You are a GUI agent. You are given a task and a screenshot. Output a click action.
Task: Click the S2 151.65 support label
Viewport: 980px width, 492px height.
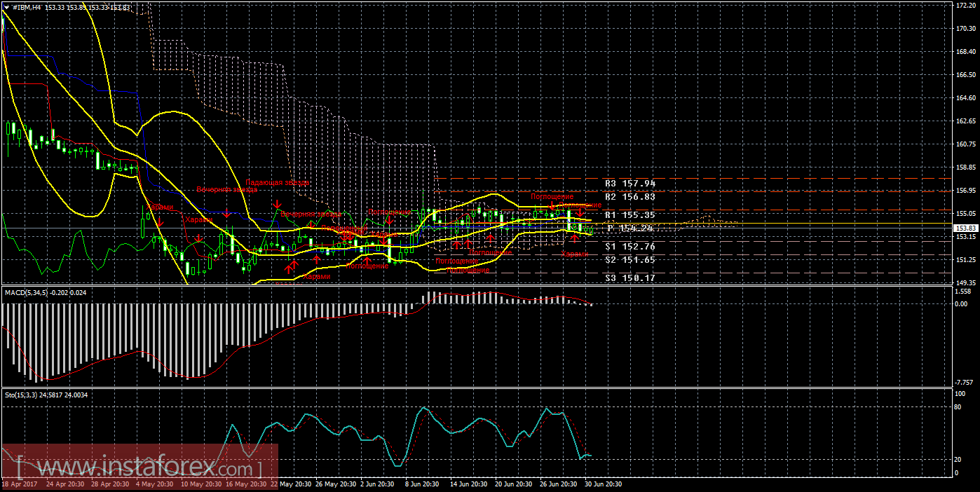click(x=629, y=260)
